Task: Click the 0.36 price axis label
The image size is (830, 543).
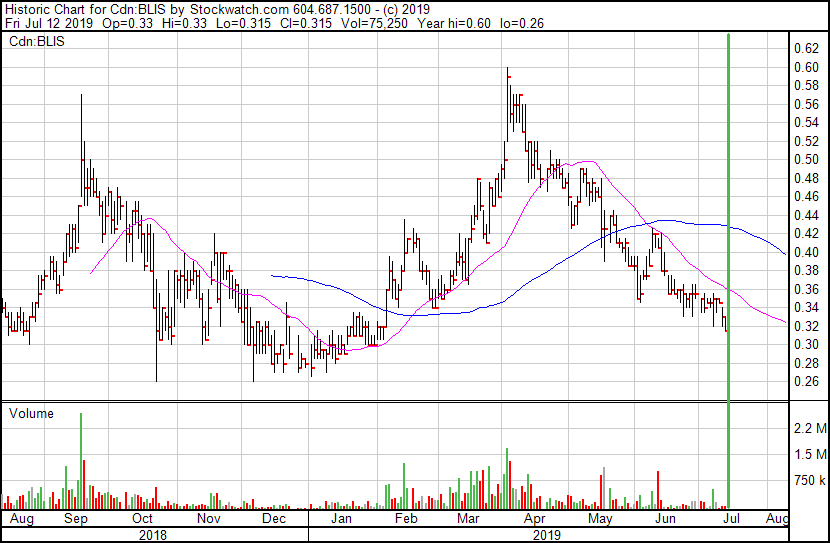Action: point(806,289)
